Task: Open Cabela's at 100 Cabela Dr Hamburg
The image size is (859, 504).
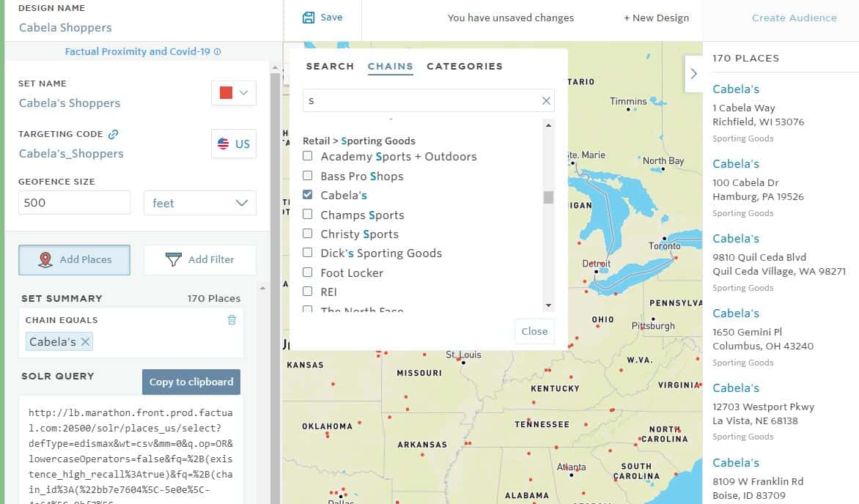Action: (x=736, y=164)
